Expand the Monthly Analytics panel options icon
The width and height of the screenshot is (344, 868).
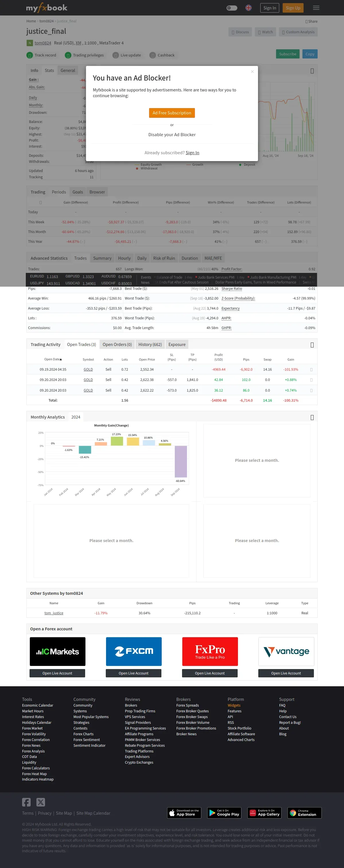click(312, 417)
